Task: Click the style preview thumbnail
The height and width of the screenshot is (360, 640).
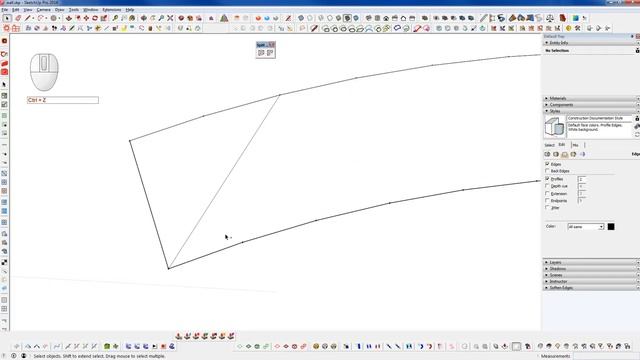Action: [554, 126]
